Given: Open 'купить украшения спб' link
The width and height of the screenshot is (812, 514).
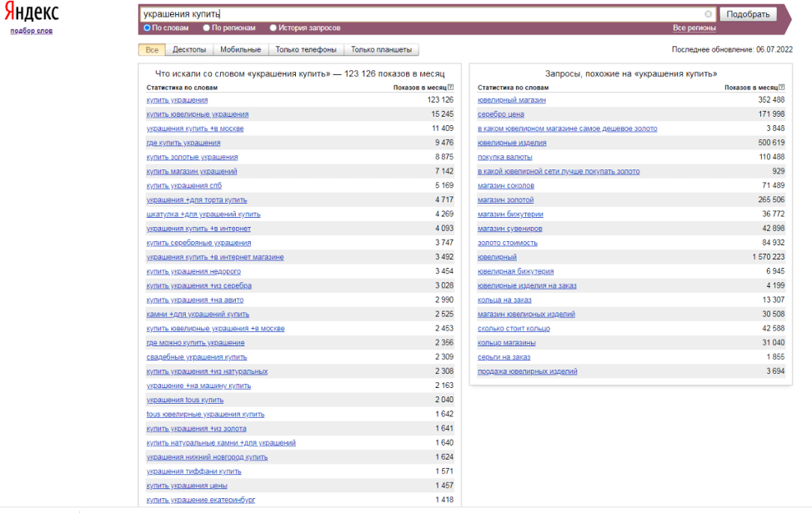Looking at the screenshot, I should (x=184, y=185).
